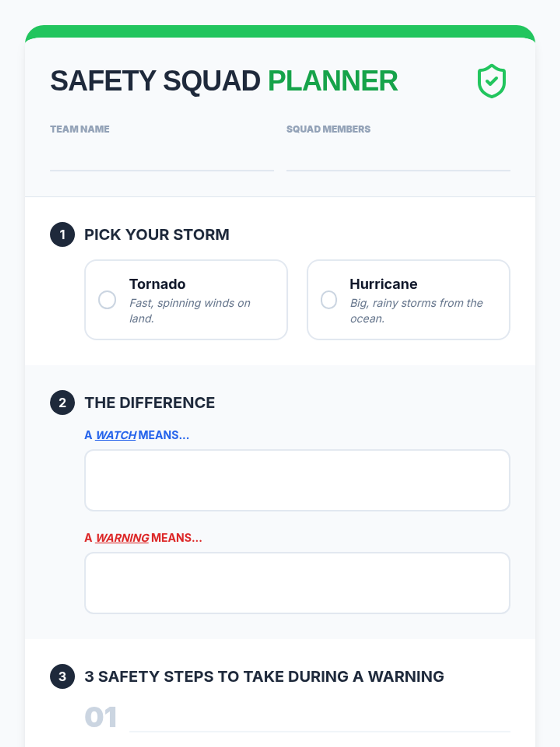Choose the Tornado storm card
This screenshot has height=747, width=560.
[x=186, y=300]
